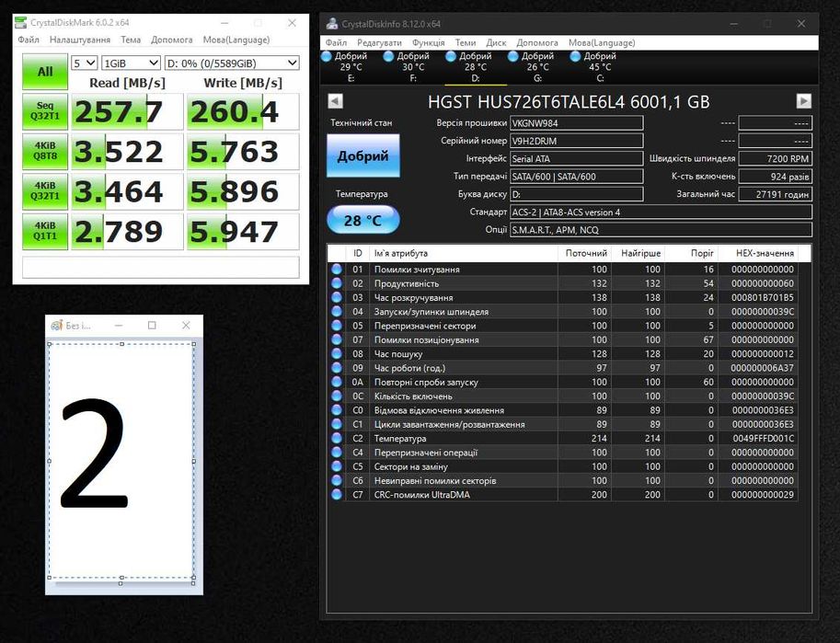
Task: Open the test count dropdown showing 5
Action: pos(84,63)
